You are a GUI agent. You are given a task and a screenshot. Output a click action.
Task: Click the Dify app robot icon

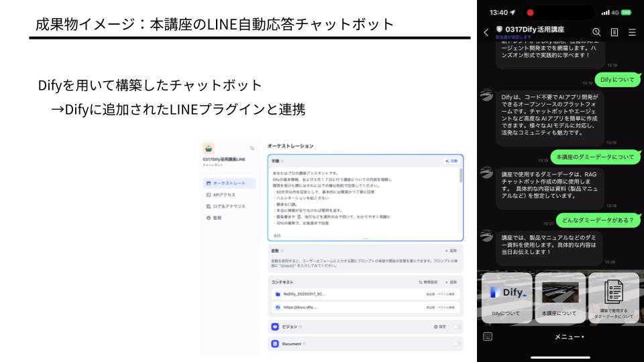click(x=209, y=148)
